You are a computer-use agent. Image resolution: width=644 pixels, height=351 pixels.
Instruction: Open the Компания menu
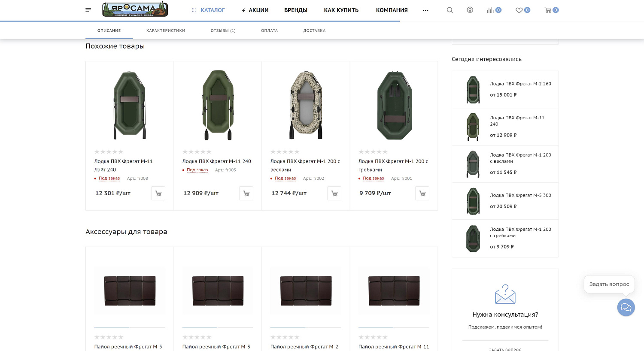coord(392,10)
